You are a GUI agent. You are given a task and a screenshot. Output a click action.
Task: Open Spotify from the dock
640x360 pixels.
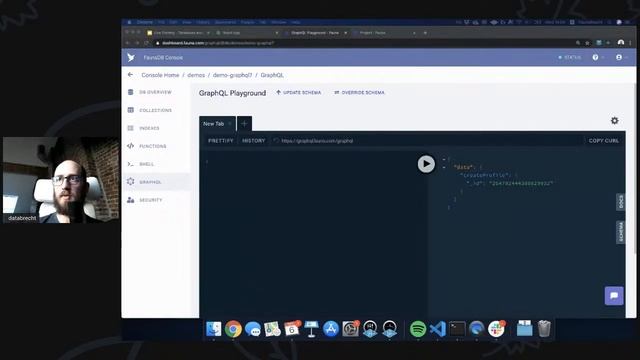tap(418, 329)
